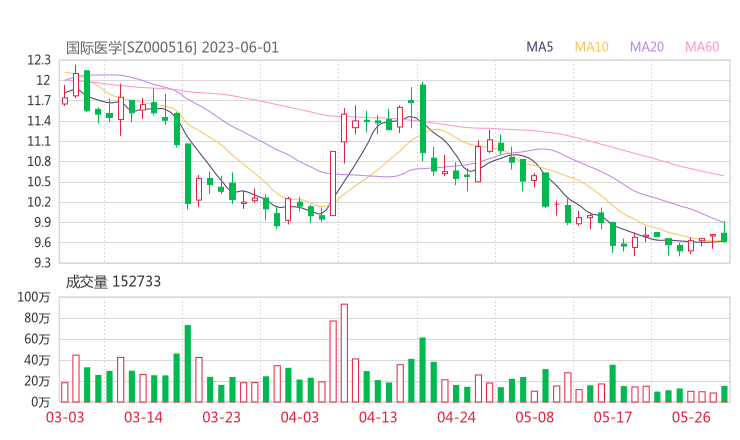Click the 03-14 date axis label

143,417
